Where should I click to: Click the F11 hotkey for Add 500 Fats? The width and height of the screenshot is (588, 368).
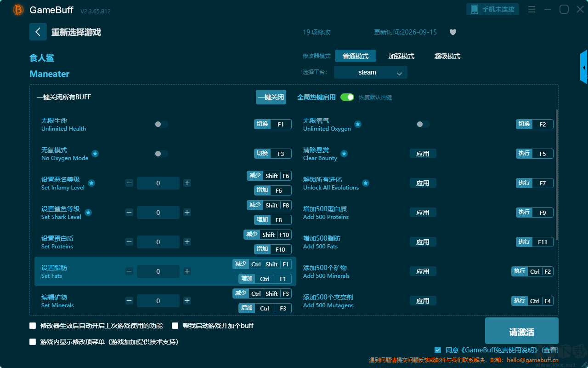535,242
